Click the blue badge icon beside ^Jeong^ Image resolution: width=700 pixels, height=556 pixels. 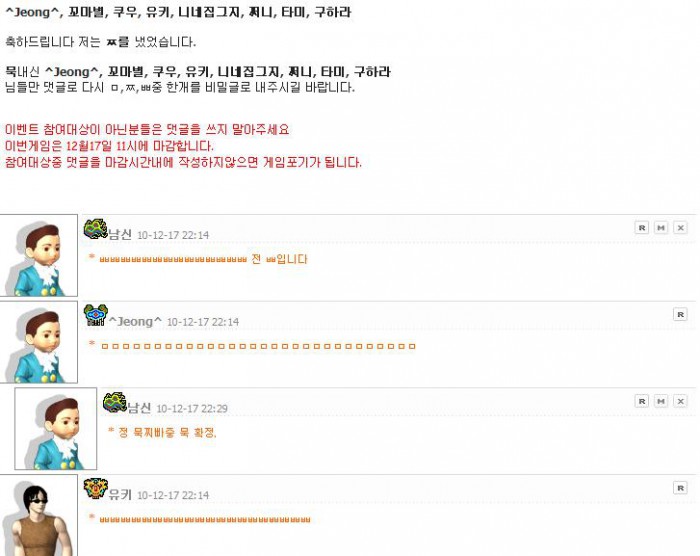96,315
